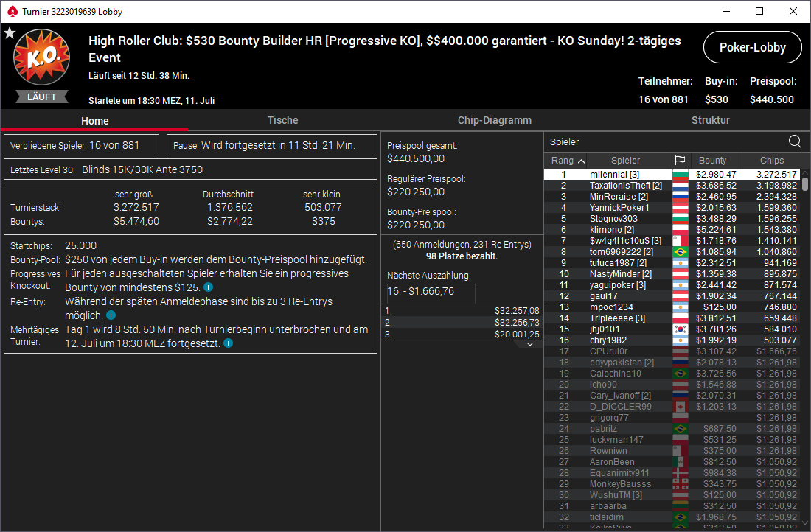
Task: Select eliminated player edyvpakistan [2]
Action: 672,363
